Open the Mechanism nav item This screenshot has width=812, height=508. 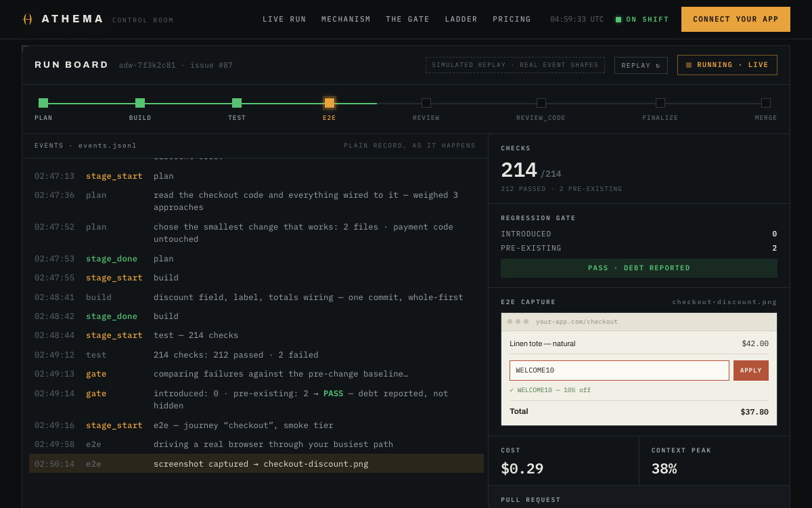[x=346, y=20]
